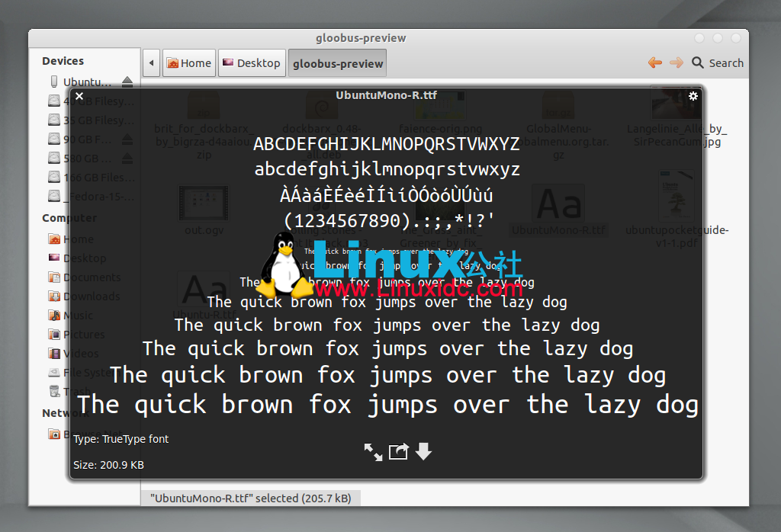Go back with orange left arrow

pyautogui.click(x=654, y=62)
